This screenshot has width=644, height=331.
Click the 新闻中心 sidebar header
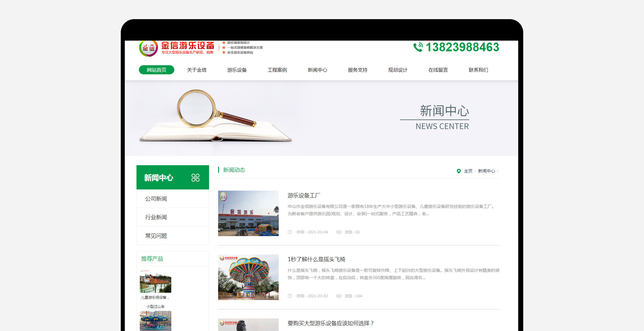click(x=173, y=177)
